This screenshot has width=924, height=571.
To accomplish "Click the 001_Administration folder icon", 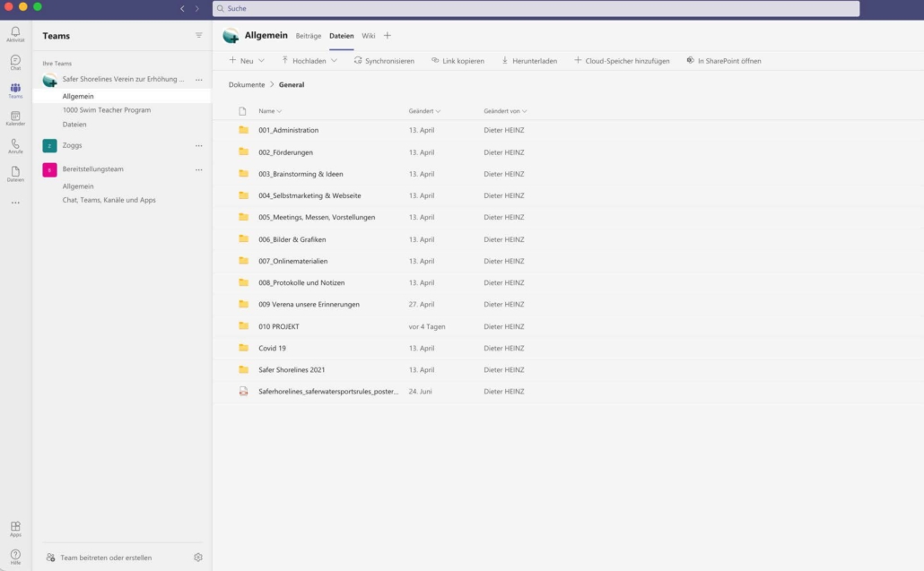I will 243,129.
